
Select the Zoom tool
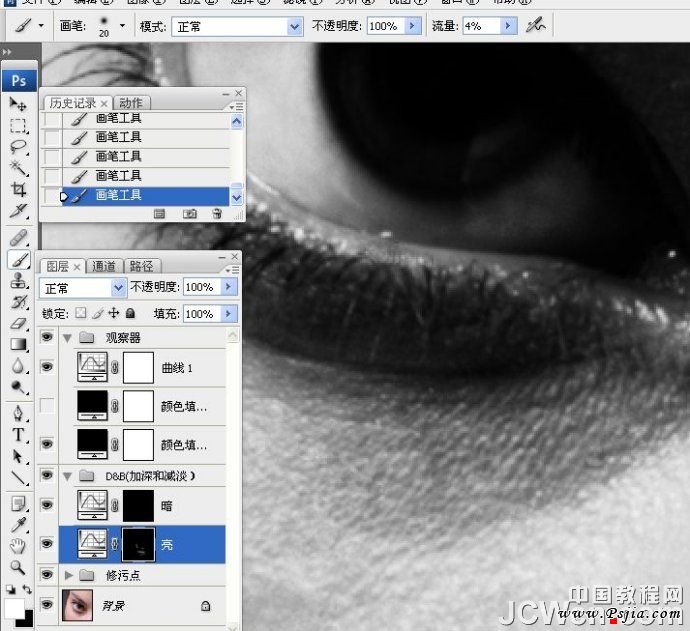18,567
